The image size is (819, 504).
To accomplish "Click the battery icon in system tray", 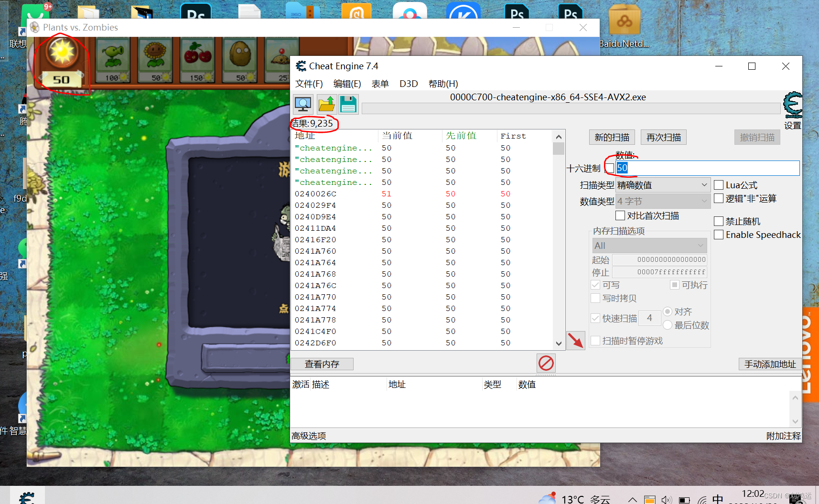I will 684,500.
